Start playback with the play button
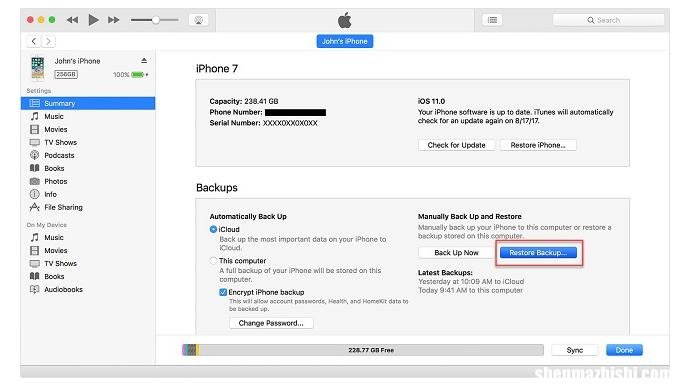The width and height of the screenshot is (683, 390). click(x=93, y=20)
